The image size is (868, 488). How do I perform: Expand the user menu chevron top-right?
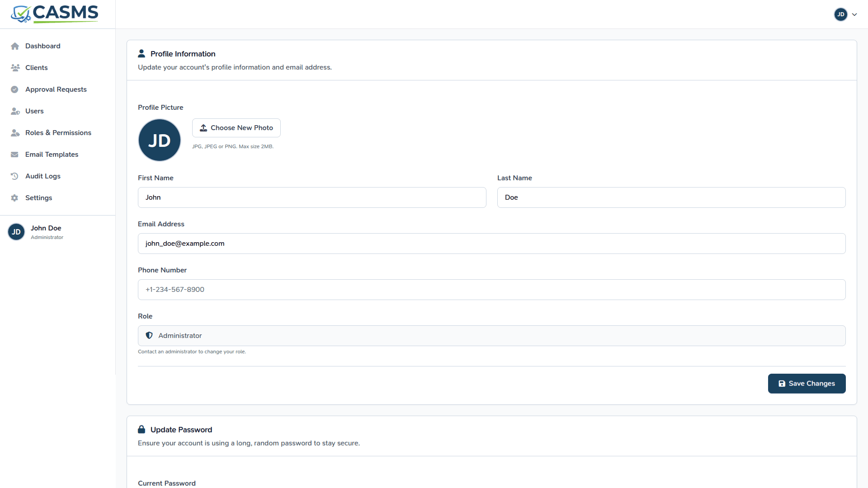854,14
